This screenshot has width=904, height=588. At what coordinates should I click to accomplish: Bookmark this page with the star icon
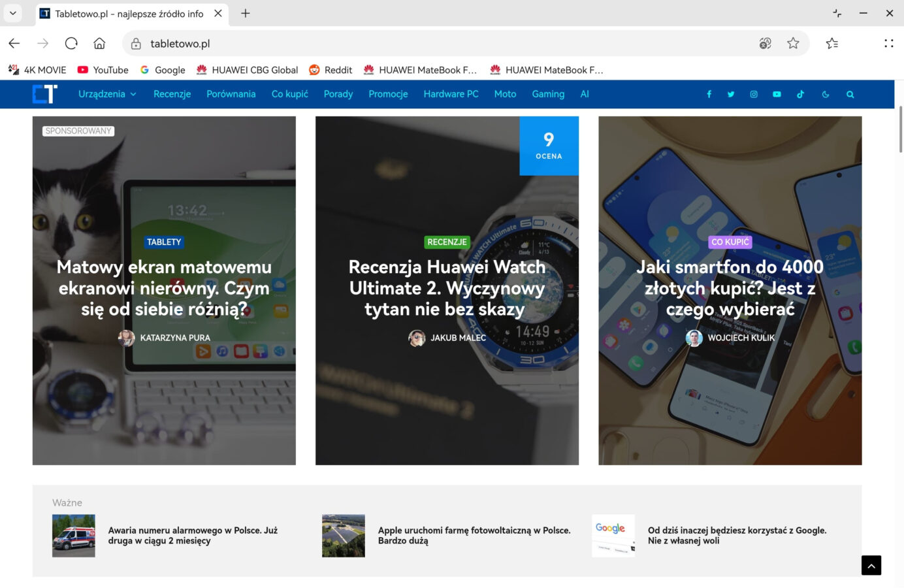[x=793, y=43]
